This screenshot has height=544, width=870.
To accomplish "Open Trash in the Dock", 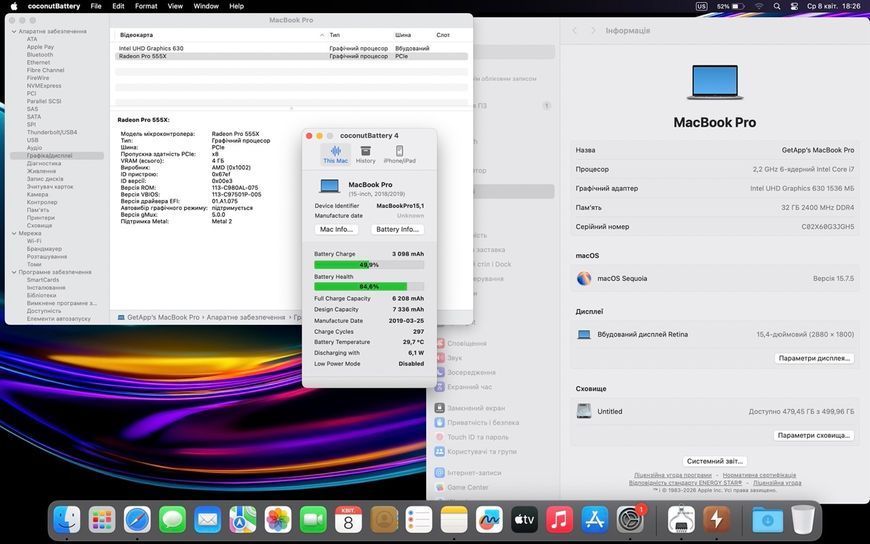I will (802, 520).
